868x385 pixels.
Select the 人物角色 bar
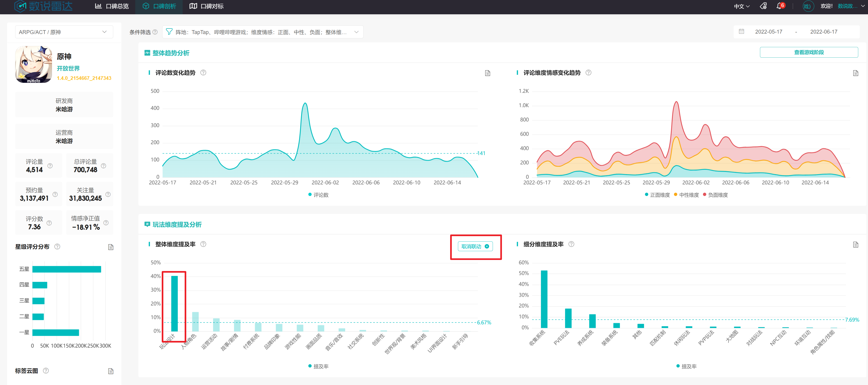point(195,321)
